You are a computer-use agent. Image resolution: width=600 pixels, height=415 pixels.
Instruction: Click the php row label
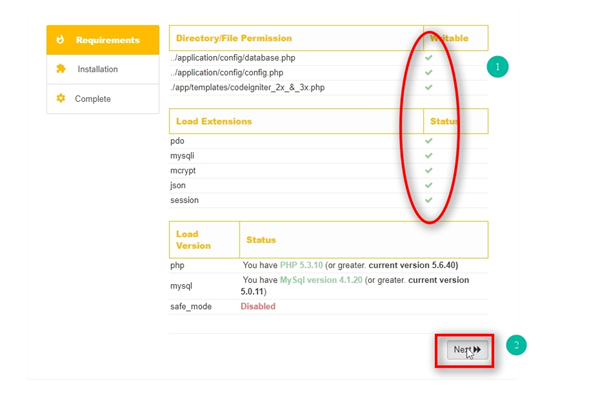[177, 265]
